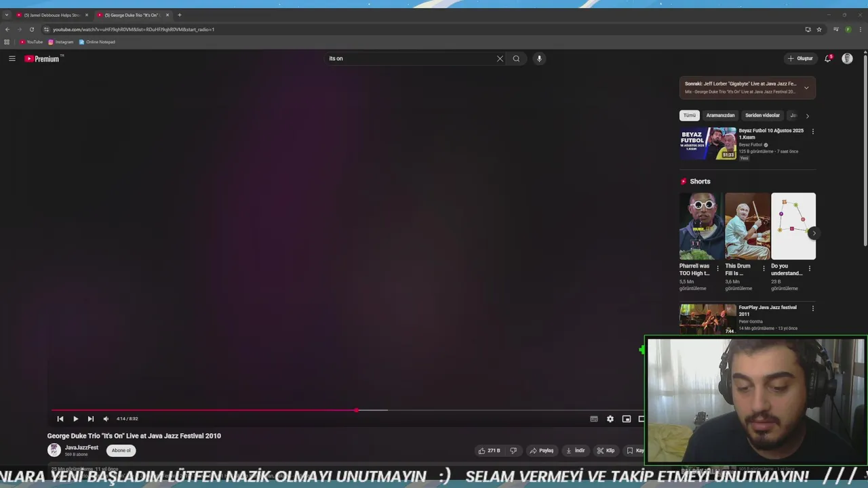Play the paused video
868x488 pixels.
tap(75, 419)
